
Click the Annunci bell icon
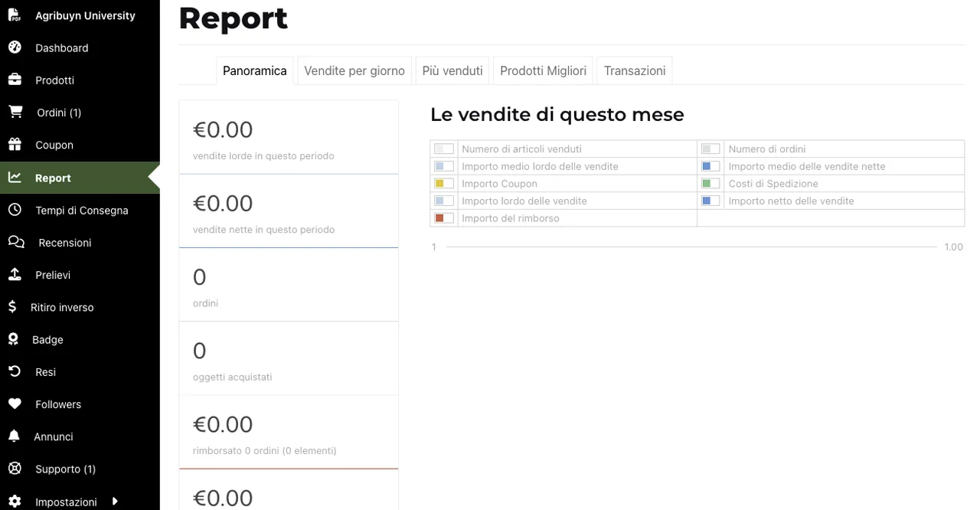[14, 436]
